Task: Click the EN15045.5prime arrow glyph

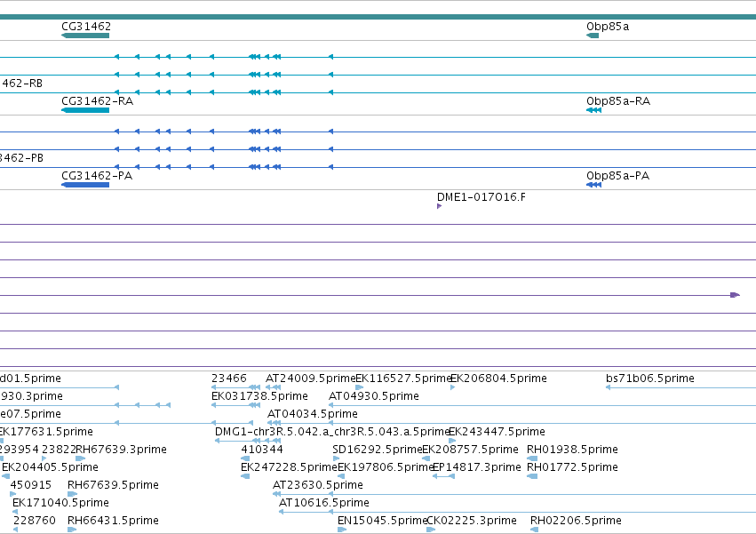Action: (x=342, y=530)
